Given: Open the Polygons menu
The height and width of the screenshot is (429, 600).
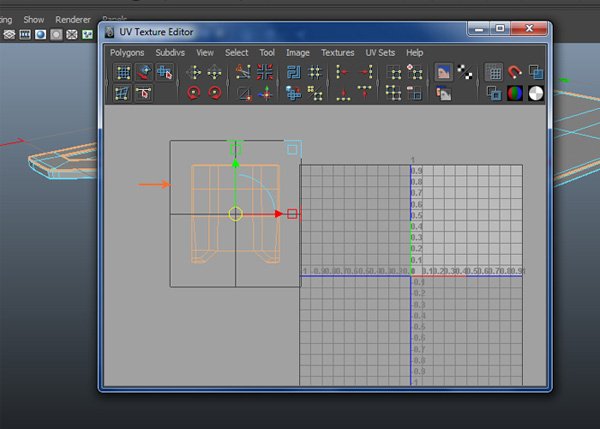Looking at the screenshot, I should (127, 52).
